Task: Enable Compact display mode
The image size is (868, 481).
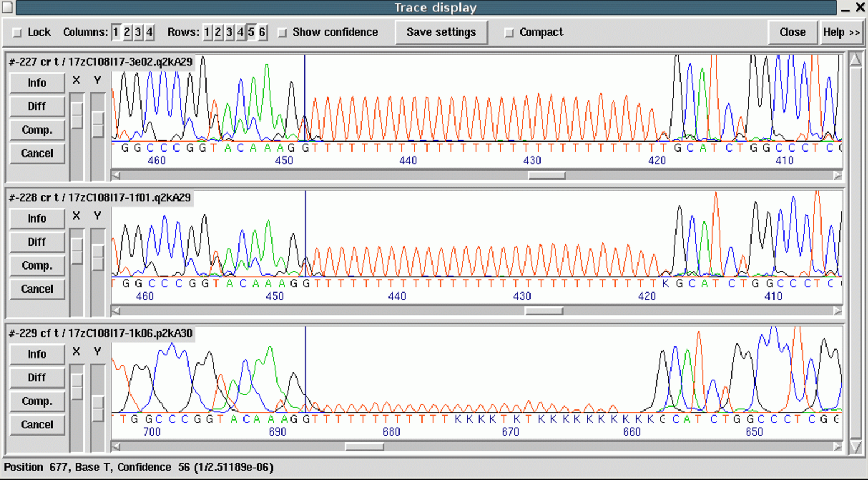Action: click(x=509, y=32)
